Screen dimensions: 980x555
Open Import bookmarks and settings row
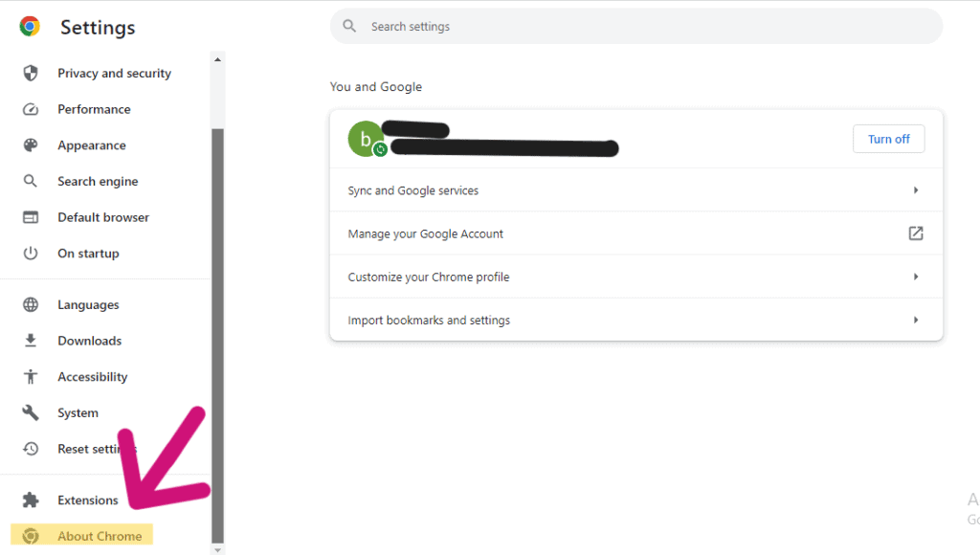coord(635,320)
